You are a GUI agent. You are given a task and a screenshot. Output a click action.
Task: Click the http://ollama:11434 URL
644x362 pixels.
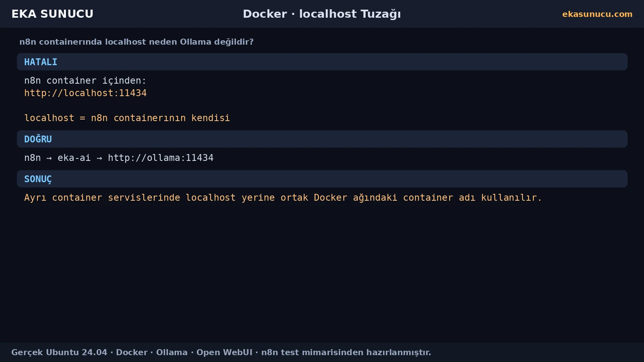(161, 158)
